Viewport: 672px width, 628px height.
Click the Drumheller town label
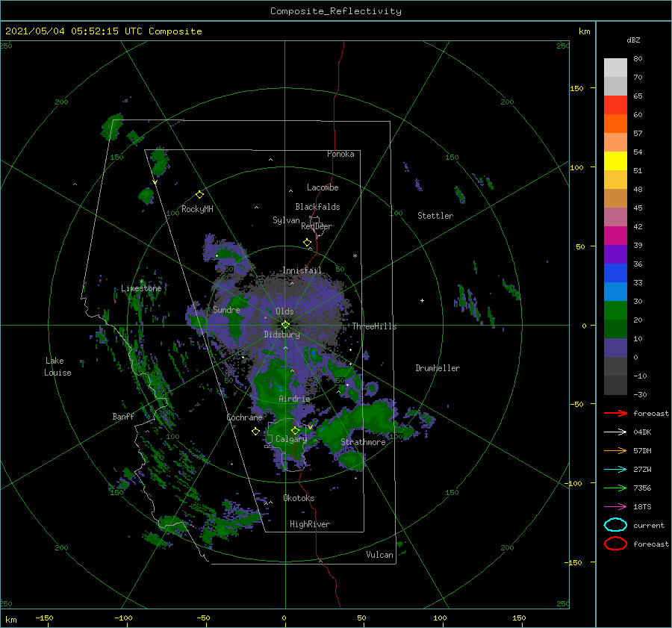coord(438,368)
